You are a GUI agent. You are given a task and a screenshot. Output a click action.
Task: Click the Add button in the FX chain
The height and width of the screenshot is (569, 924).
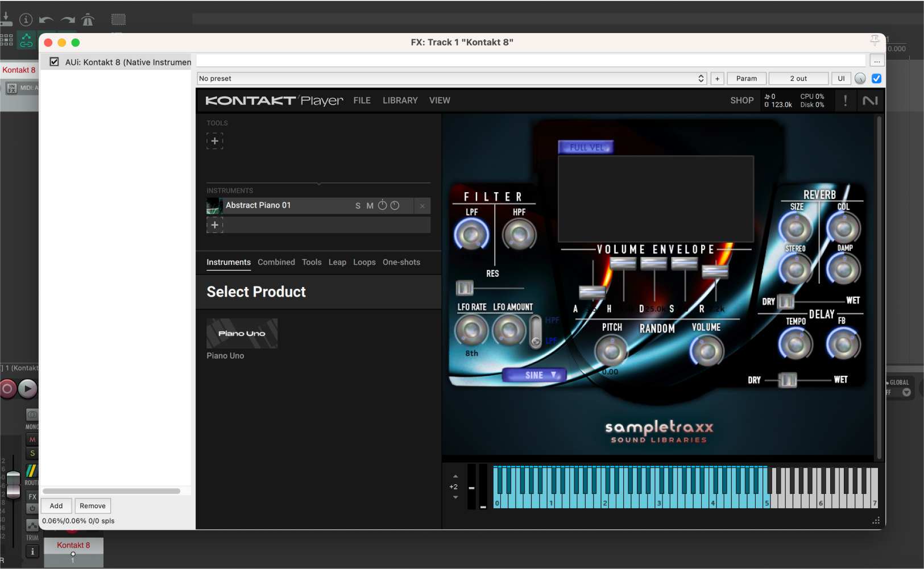point(56,505)
